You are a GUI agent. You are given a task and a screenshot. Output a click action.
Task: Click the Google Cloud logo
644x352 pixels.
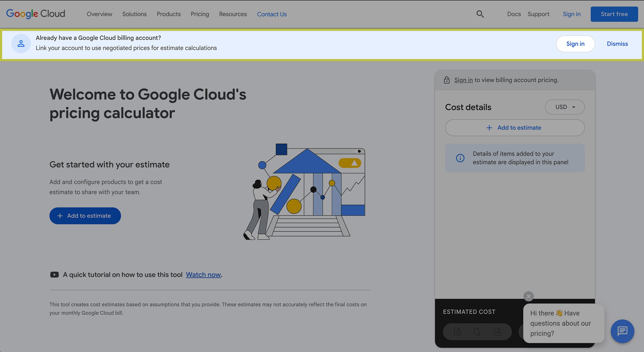coord(36,14)
